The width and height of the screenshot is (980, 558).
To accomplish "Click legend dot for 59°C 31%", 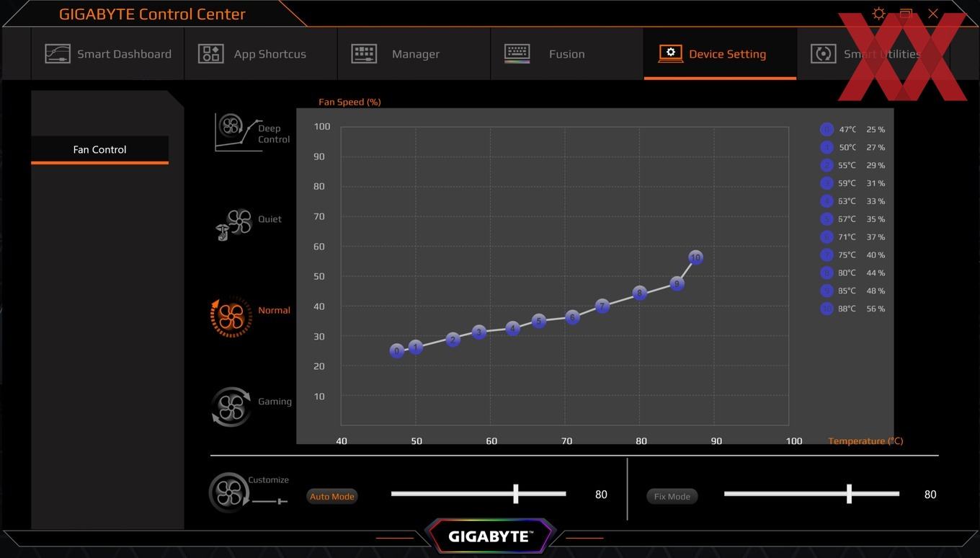I will (827, 183).
